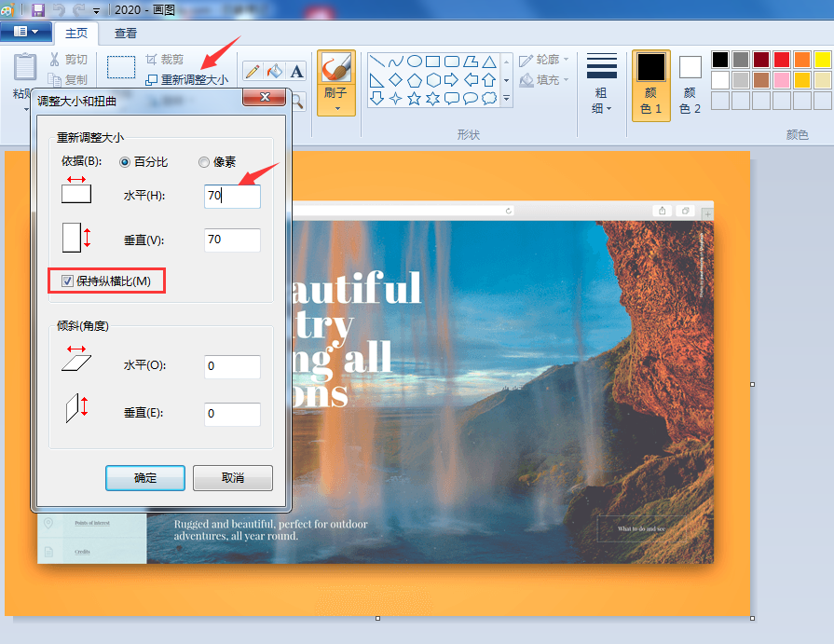Choose the bright red palette swatch
834x644 pixels.
[781, 60]
